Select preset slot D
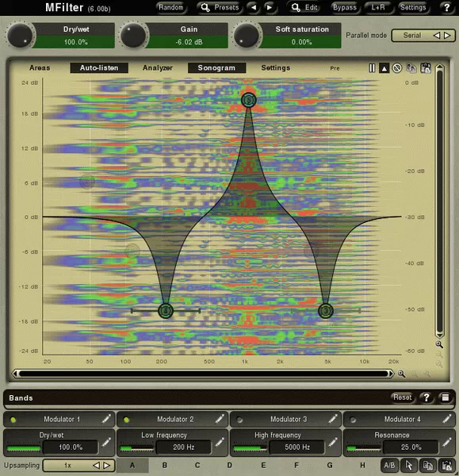This screenshot has height=476, width=459. point(230,466)
